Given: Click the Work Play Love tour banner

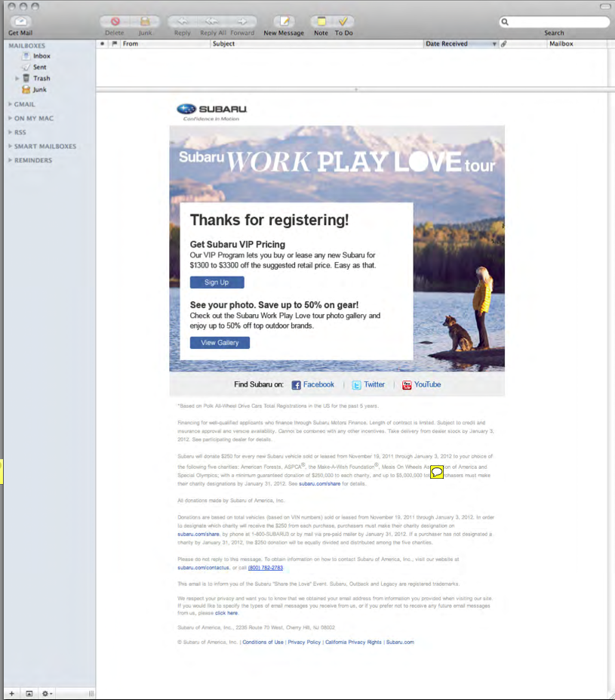Looking at the screenshot, I should (x=337, y=162).
